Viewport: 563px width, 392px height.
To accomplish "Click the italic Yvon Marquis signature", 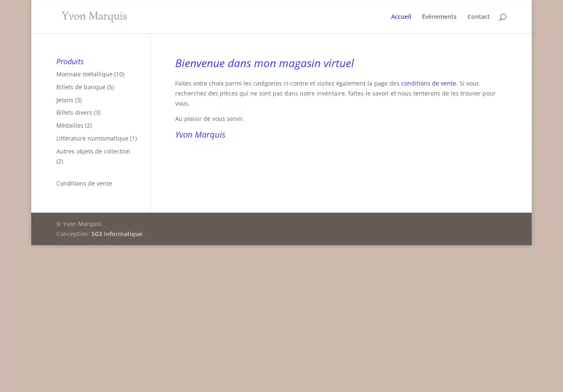I will click(200, 135).
